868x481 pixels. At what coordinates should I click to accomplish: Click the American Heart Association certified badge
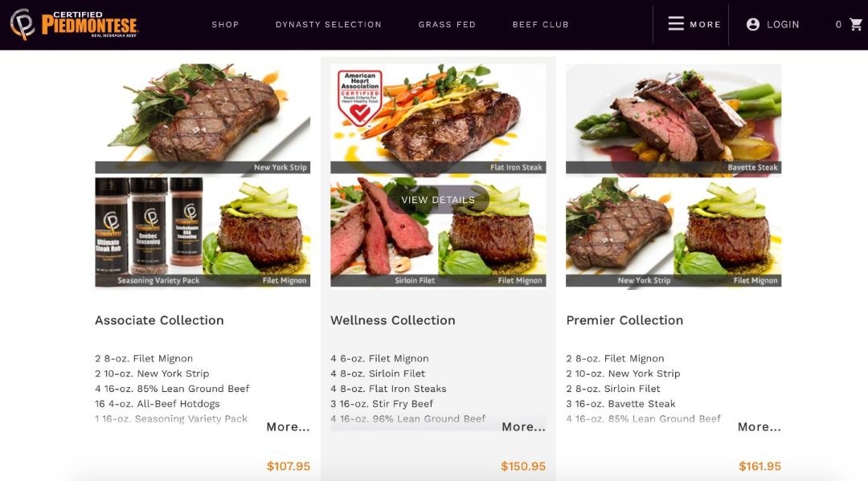[360, 98]
